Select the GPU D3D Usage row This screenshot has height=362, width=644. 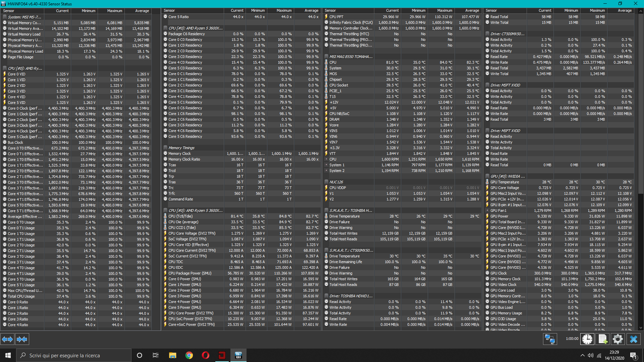point(559,319)
